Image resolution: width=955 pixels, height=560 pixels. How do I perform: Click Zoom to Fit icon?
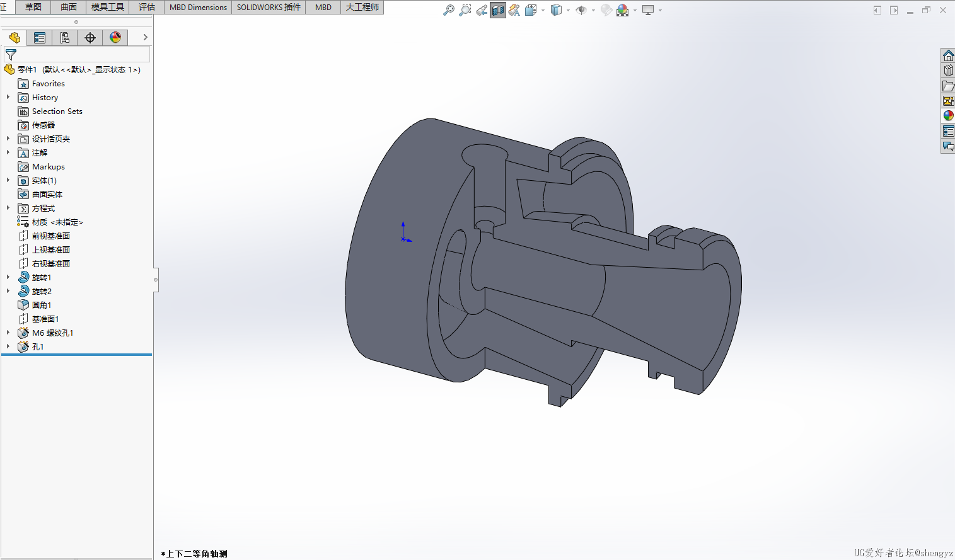pos(449,10)
